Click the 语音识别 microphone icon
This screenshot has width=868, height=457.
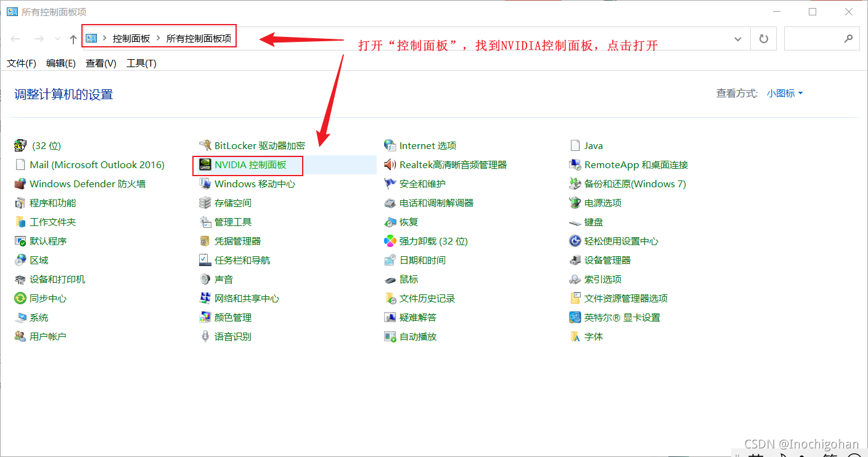point(205,337)
